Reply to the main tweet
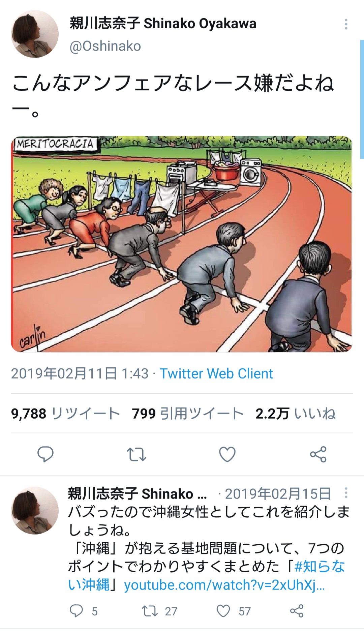This screenshot has width=364, height=634. point(45,454)
